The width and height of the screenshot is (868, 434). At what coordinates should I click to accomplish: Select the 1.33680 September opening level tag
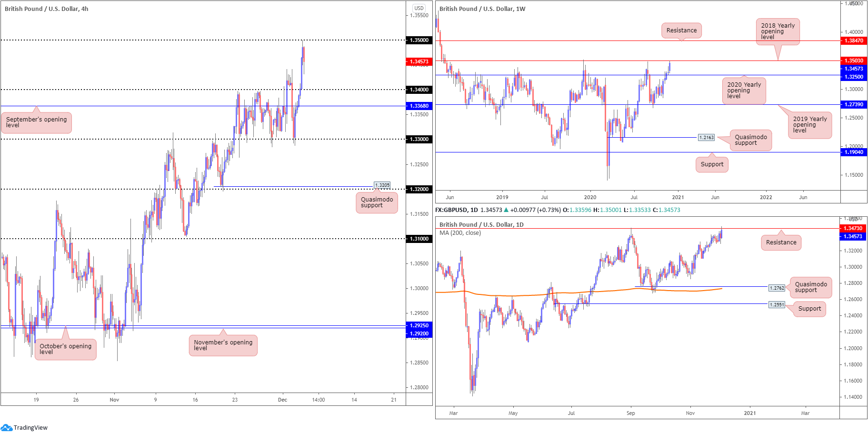point(419,106)
